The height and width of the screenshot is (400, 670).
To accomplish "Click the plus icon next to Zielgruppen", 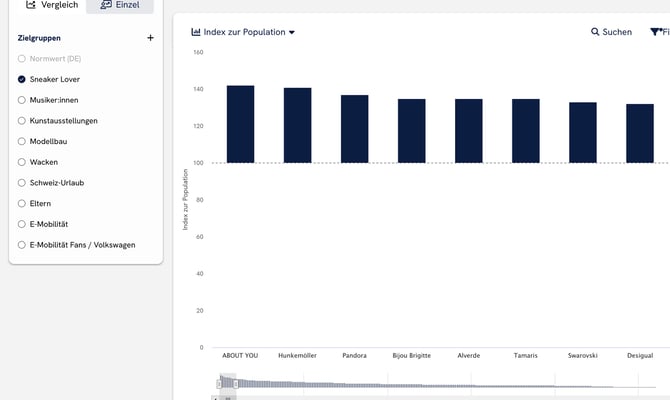I will (150, 38).
